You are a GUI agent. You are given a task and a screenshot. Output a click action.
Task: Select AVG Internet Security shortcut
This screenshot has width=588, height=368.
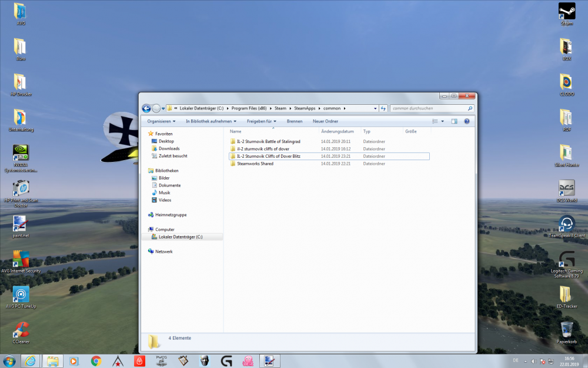tap(21, 262)
